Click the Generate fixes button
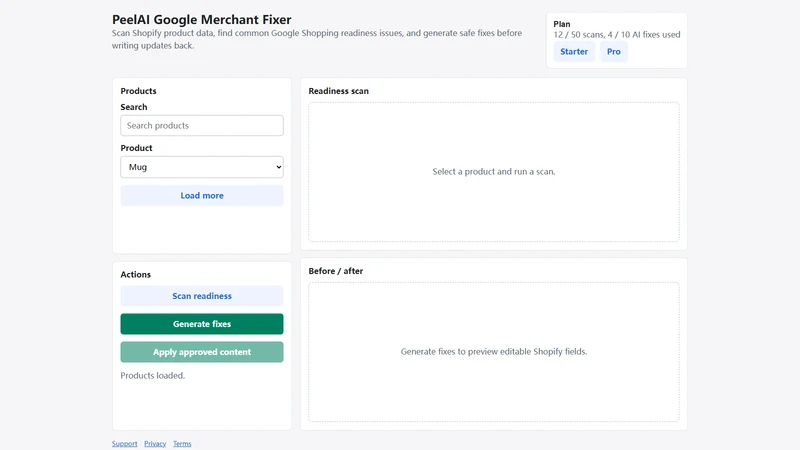 pos(202,324)
